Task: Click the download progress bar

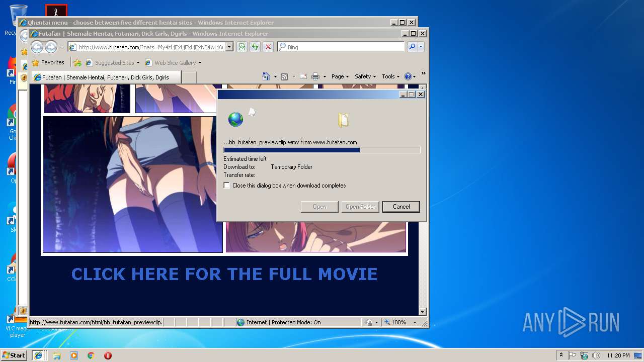Action: pos(322,150)
